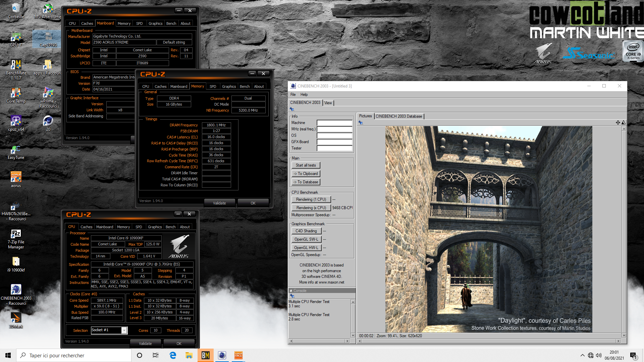Open Graphics tab in the CPU-Z Memory window

(229, 86)
